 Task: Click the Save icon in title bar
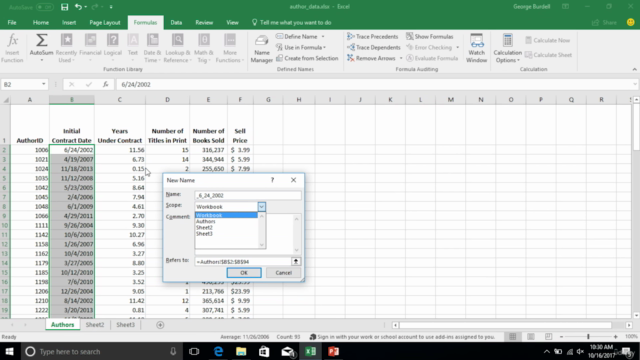pyautogui.click(x=64, y=7)
